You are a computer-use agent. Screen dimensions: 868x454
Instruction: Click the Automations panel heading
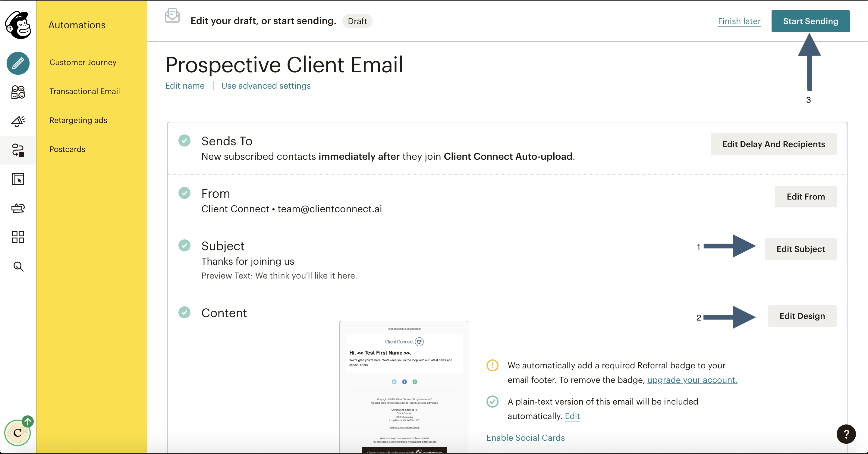[77, 25]
